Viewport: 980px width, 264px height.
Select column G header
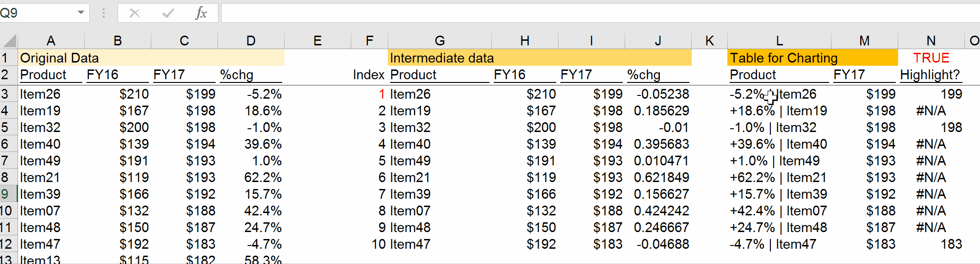[x=440, y=41]
